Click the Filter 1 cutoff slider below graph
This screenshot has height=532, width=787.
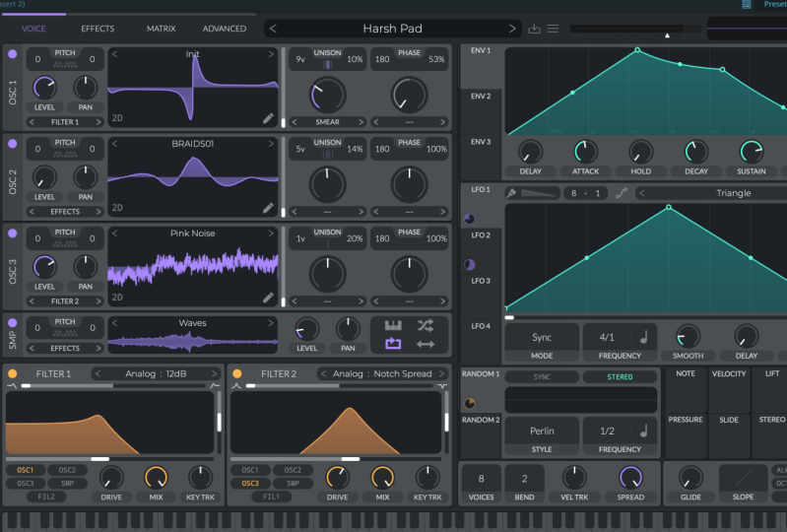coord(109,459)
